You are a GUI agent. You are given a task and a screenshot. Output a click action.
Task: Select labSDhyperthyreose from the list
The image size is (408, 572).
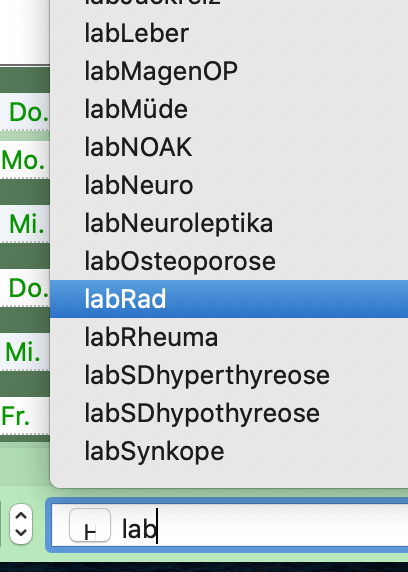[229, 375]
